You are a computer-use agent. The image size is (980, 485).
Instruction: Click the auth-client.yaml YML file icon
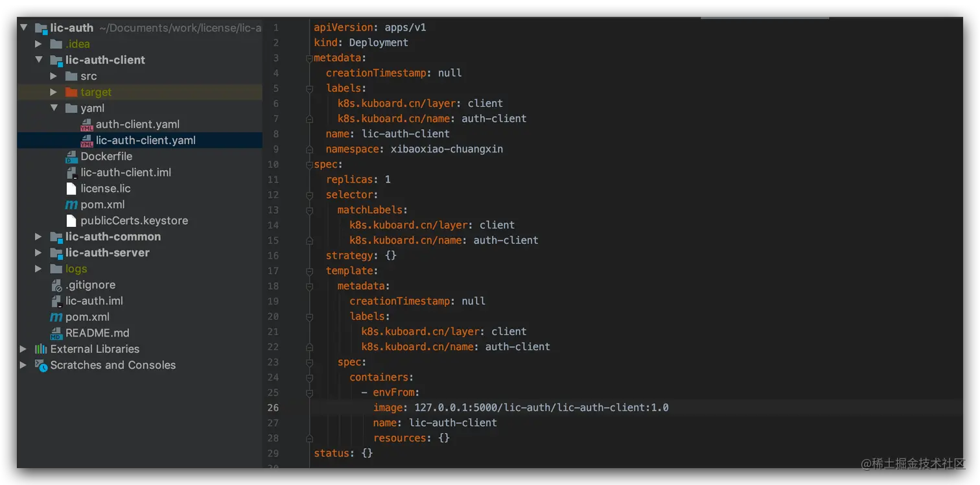[87, 124]
